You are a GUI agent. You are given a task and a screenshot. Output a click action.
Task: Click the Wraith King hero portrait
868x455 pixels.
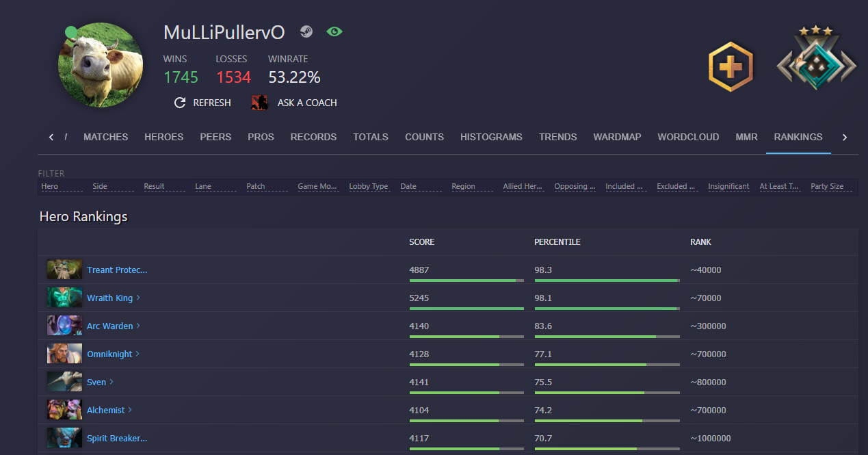tap(64, 298)
